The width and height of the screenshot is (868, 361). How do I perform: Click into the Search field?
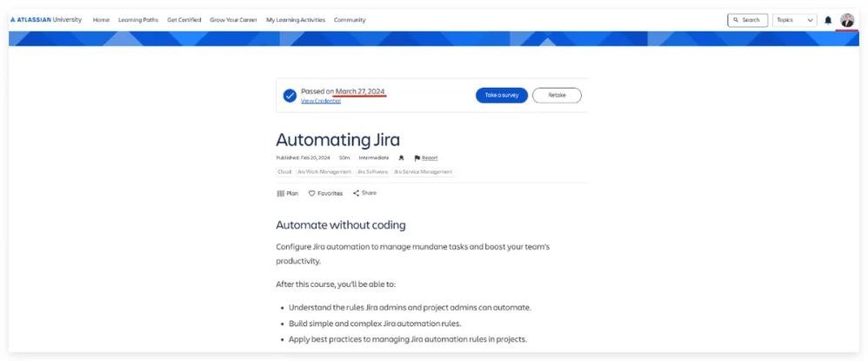tap(748, 20)
